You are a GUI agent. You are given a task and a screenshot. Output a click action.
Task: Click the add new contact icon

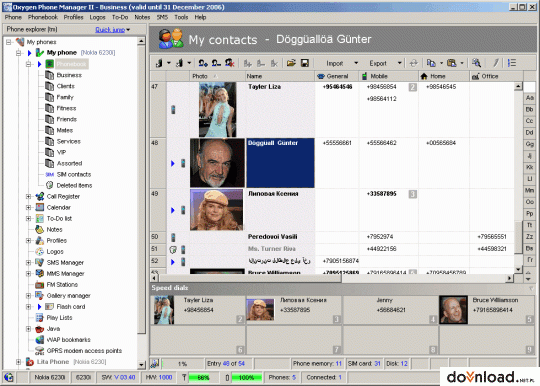[203, 63]
